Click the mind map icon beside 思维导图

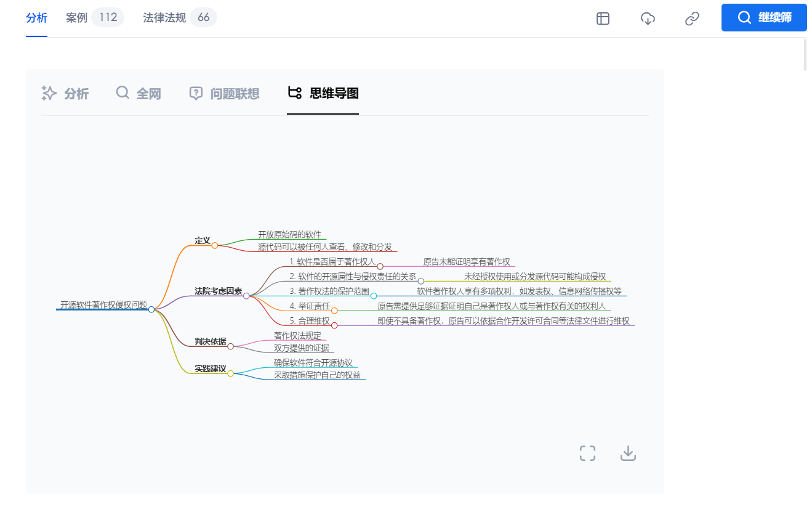tap(295, 93)
